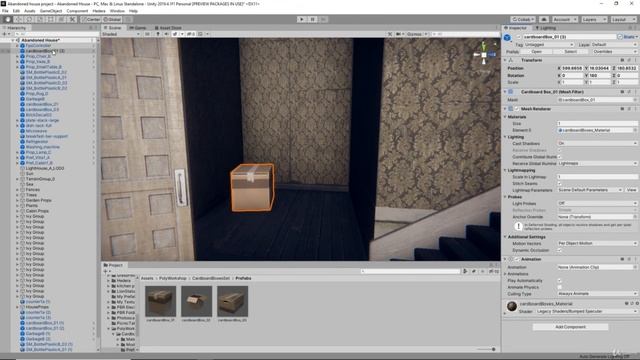Select the Rect transform tool

click(51, 19)
